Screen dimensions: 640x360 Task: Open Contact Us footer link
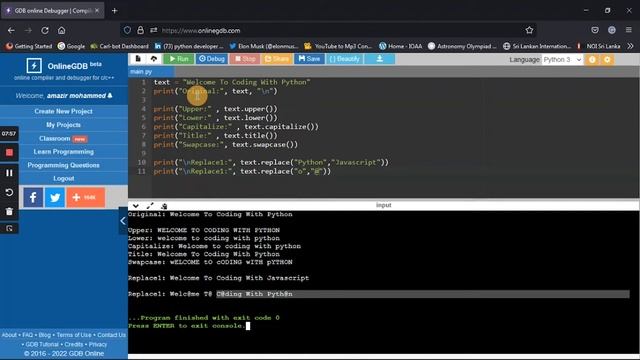pos(111,335)
